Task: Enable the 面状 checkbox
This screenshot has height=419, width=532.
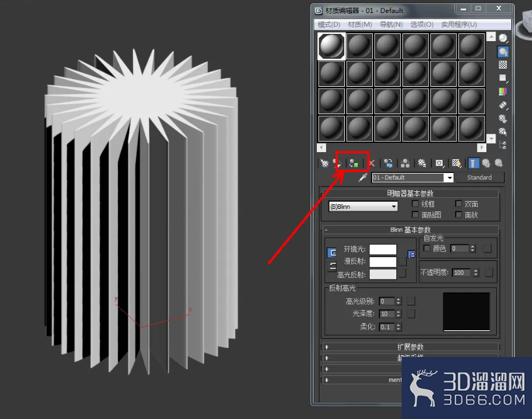Action: pyautogui.click(x=458, y=214)
